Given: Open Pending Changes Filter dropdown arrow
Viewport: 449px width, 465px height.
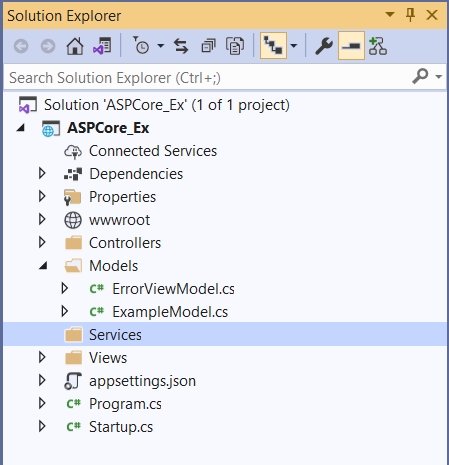Looking at the screenshot, I should (x=161, y=46).
